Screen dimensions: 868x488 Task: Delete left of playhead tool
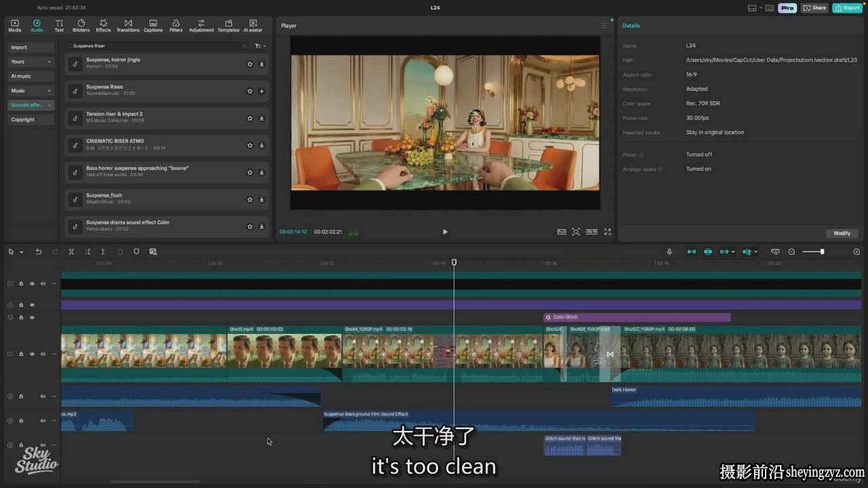pos(87,251)
